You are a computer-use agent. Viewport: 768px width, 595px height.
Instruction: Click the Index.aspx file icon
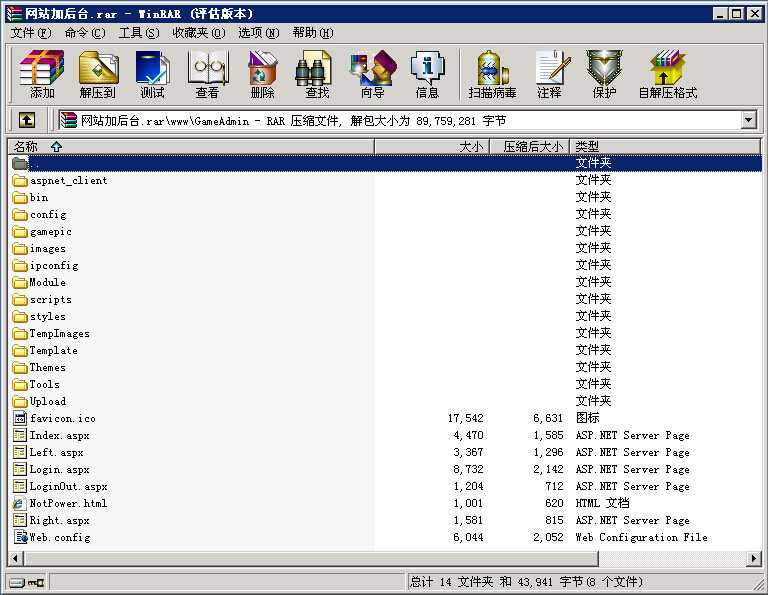click(x=20, y=435)
